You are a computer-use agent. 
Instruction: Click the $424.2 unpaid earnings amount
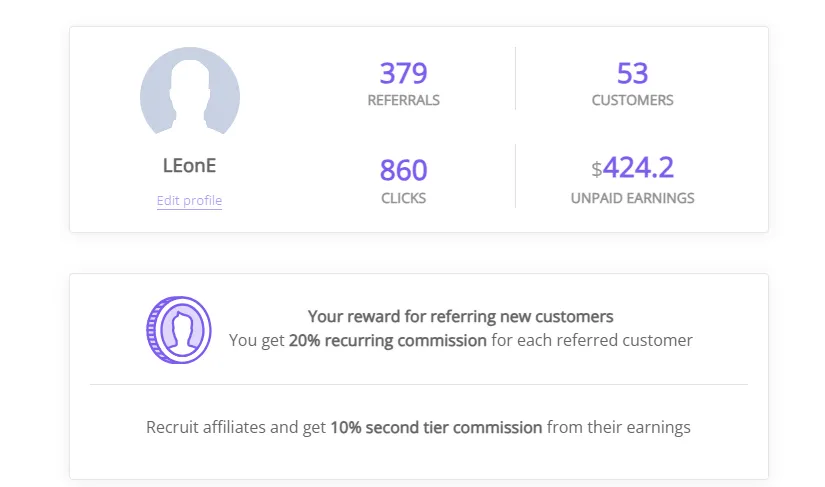tap(632, 168)
